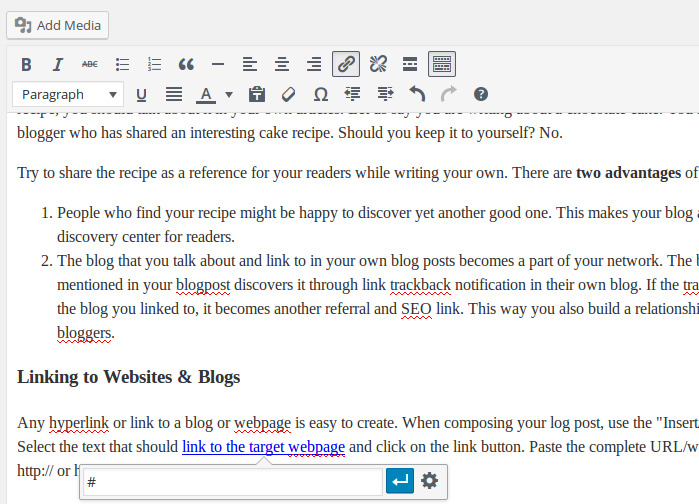The height and width of the screenshot is (504, 699).
Task: Apply text color with the A icon
Action: [x=206, y=94]
